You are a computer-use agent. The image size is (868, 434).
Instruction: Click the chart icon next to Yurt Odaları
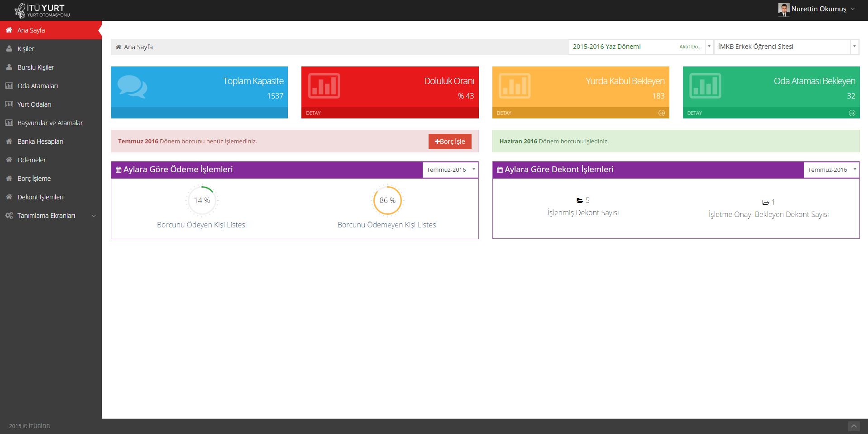click(9, 104)
